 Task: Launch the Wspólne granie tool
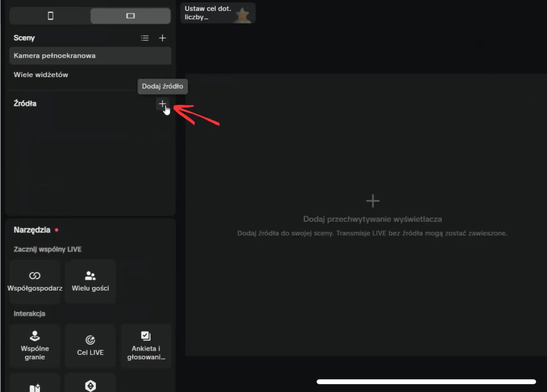click(x=35, y=346)
